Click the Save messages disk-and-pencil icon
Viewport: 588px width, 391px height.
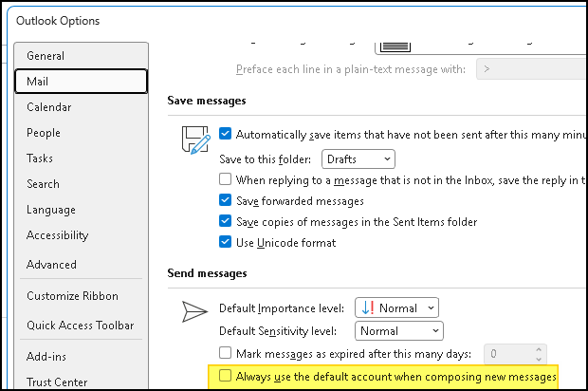coord(195,140)
